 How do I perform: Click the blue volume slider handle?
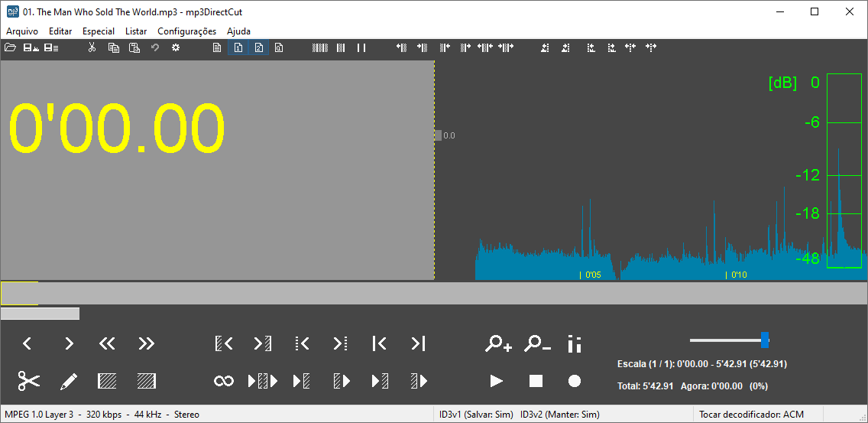(765, 340)
